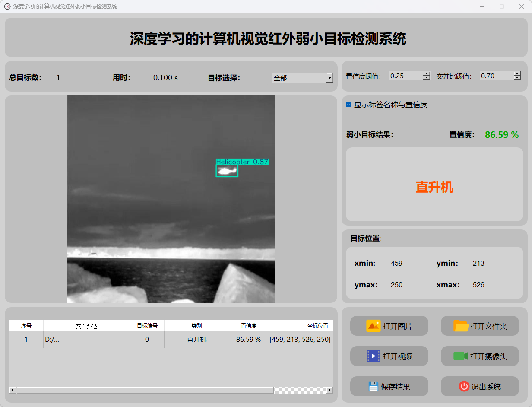Click the app icon in title bar

(x=7, y=6)
